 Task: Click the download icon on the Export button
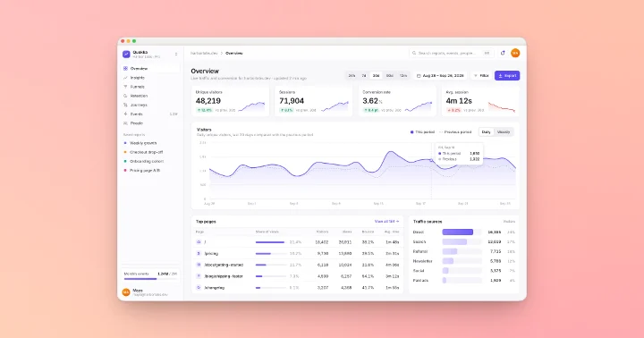[x=500, y=76]
